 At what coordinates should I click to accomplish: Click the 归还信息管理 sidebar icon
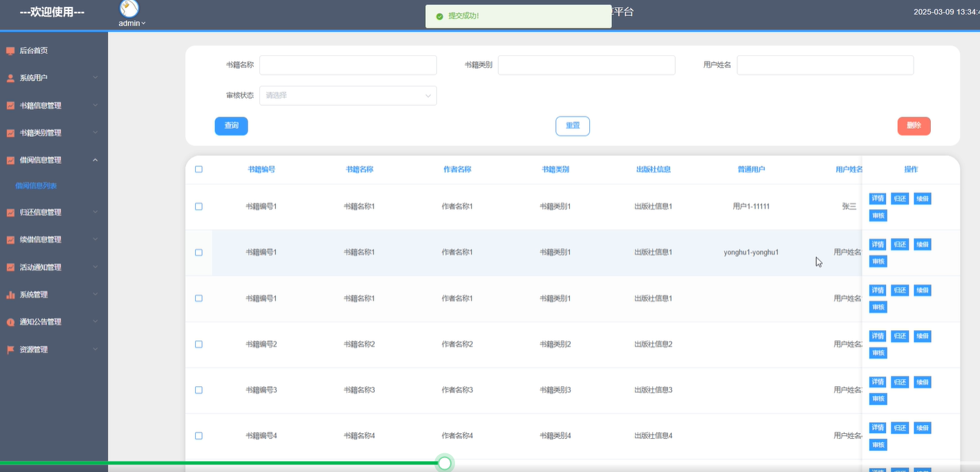click(10, 212)
